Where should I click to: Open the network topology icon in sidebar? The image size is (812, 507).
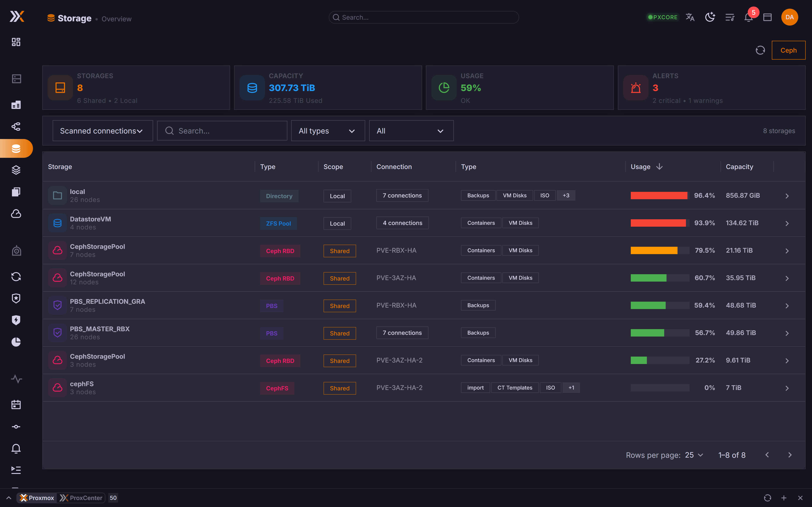(16, 126)
